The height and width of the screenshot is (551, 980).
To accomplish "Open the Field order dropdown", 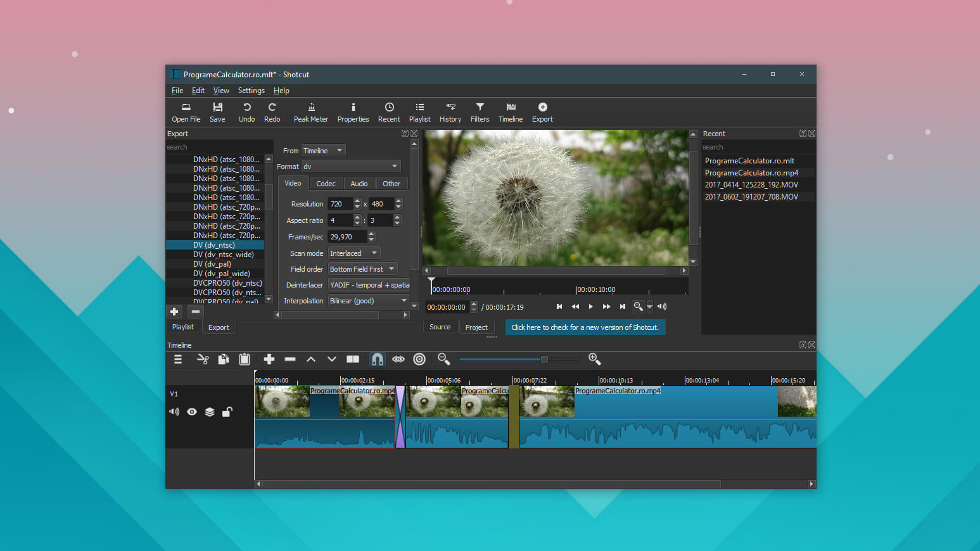I will (362, 269).
